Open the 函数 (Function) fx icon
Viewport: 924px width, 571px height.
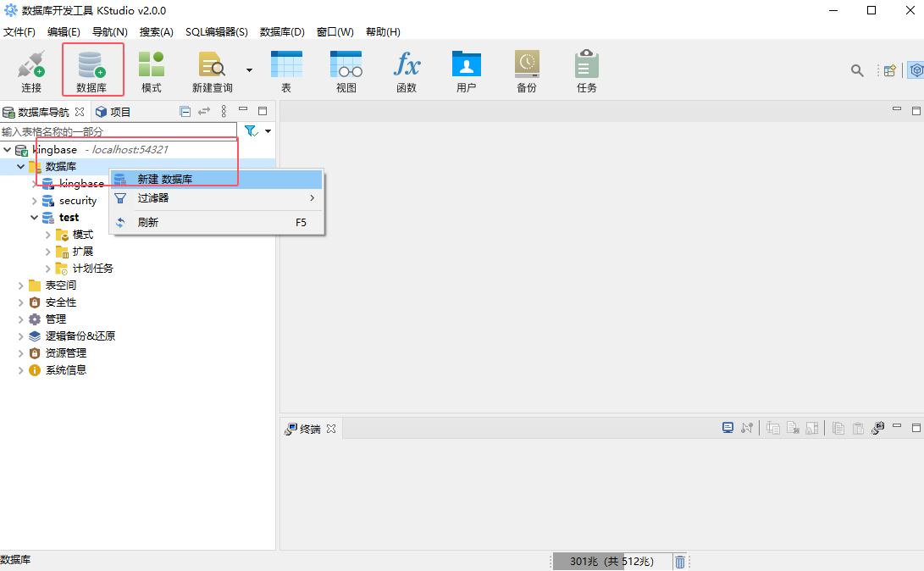pos(407,69)
